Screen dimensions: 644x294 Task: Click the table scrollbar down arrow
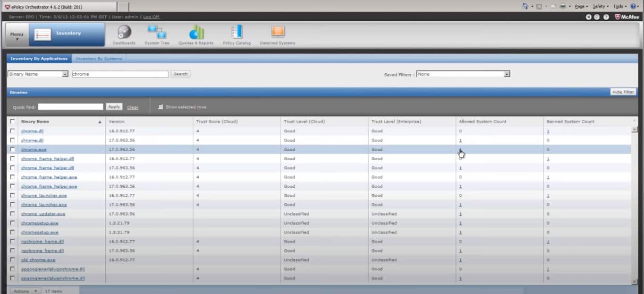(634, 282)
